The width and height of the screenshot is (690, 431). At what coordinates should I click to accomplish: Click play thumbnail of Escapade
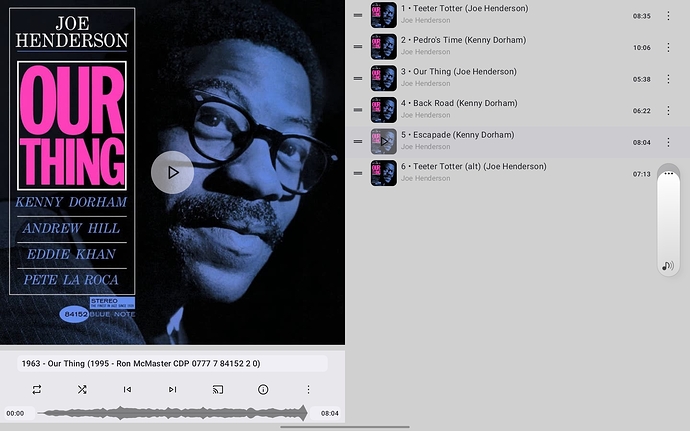(384, 141)
